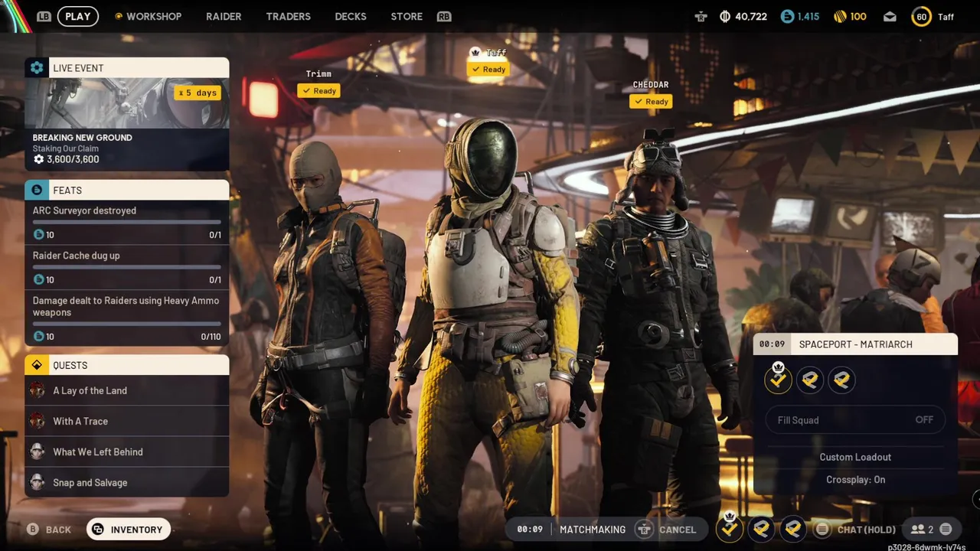Click ARC Surveyor destroyed progress bar
Viewport: 980px width, 551px height.
point(126,223)
